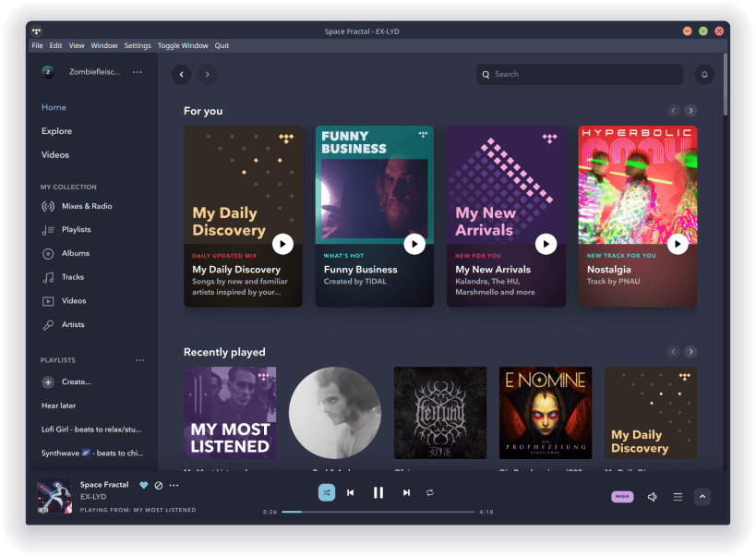
Task: Open the My Most Listened thumbnail
Action: [x=230, y=413]
